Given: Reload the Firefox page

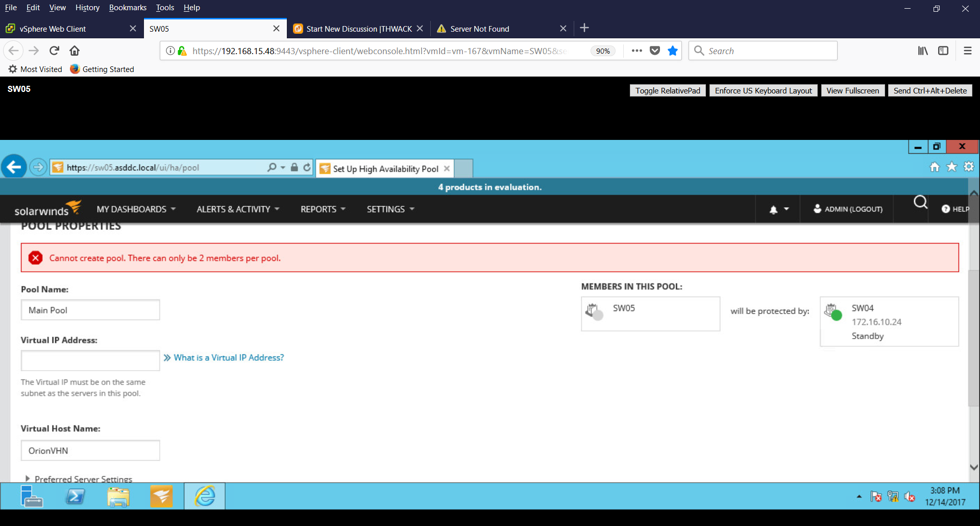Looking at the screenshot, I should tap(54, 51).
